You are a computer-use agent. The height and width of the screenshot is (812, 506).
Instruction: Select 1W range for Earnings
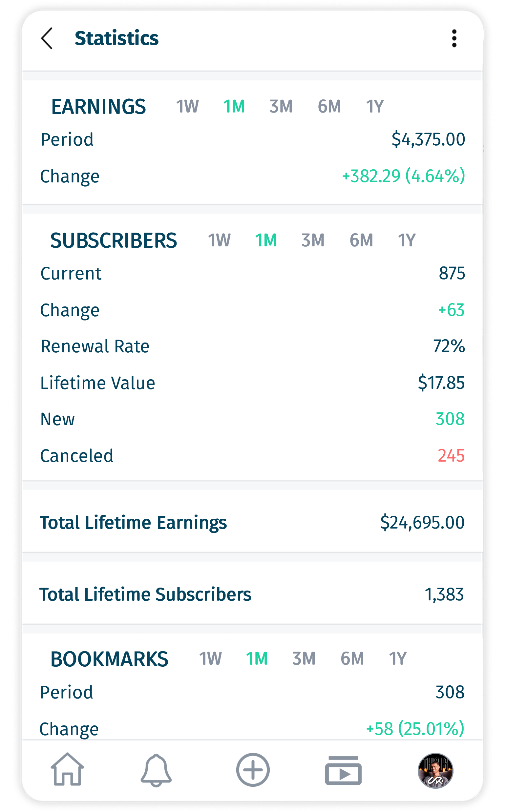click(187, 107)
